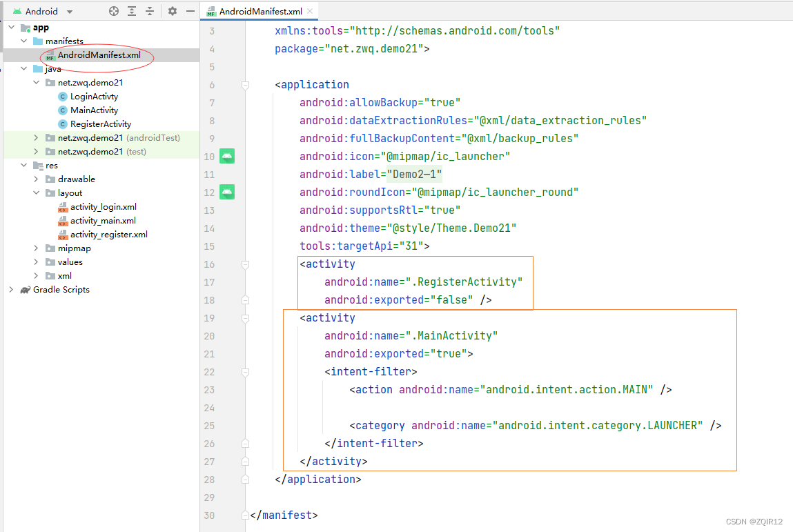Click the app module folder icon
This screenshot has height=532, width=793.
pos(26,28)
